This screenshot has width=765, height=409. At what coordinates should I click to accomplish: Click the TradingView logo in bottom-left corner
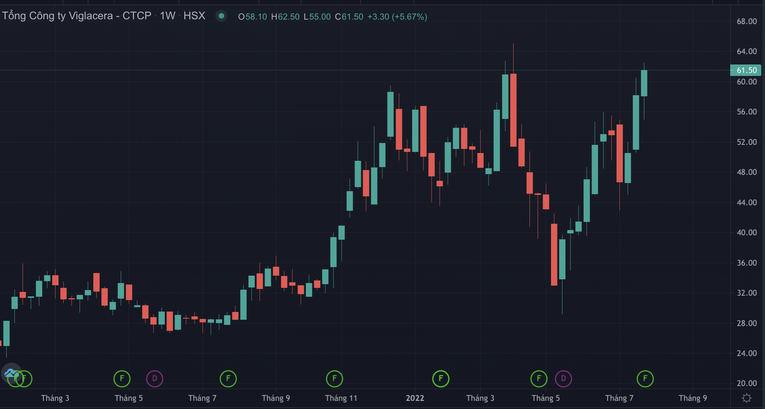[11, 376]
